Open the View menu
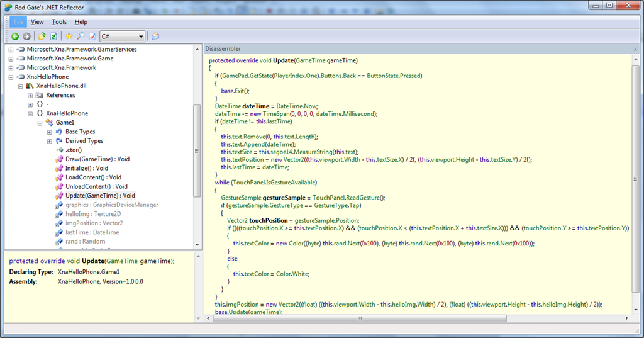 (37, 22)
